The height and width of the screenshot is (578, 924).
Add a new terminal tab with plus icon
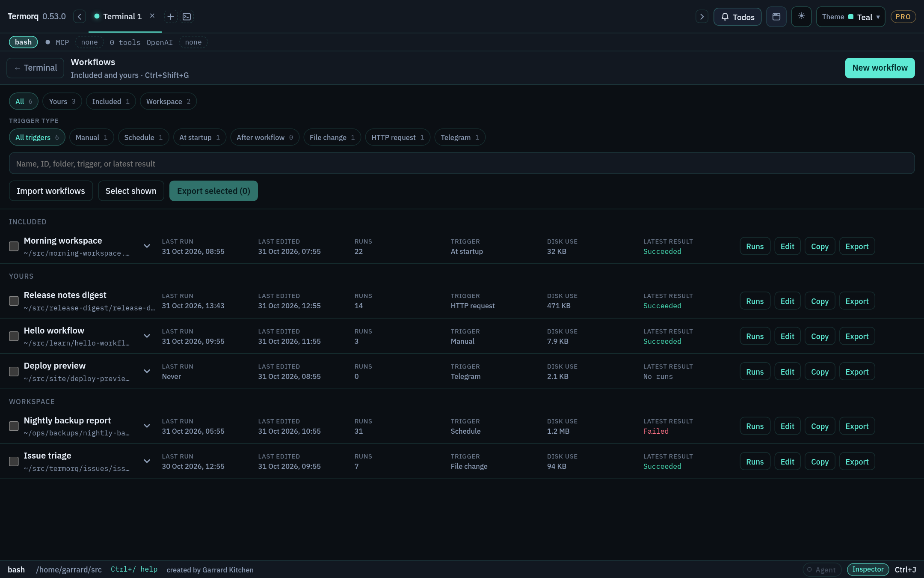pyautogui.click(x=171, y=17)
